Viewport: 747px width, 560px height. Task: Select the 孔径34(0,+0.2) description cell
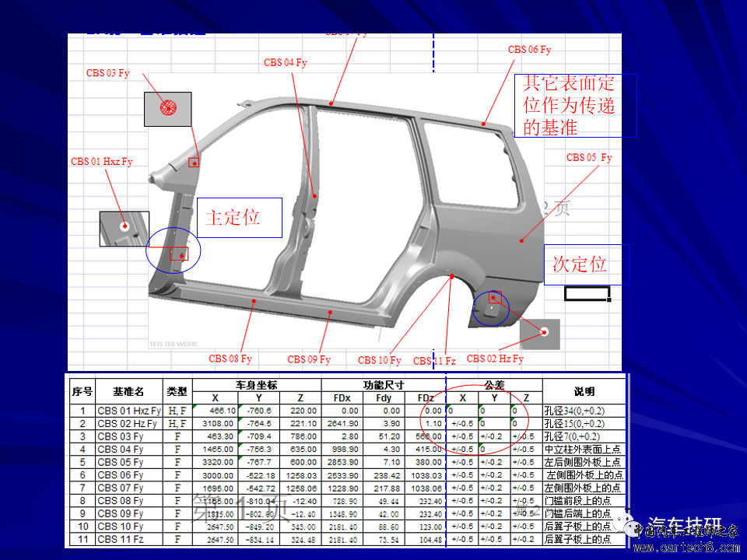pos(584,411)
